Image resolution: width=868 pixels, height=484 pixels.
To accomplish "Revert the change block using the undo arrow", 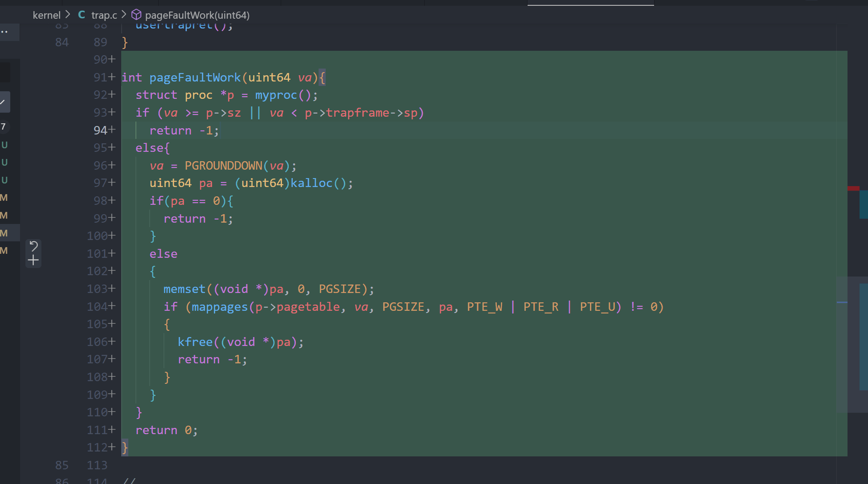I will pos(33,246).
